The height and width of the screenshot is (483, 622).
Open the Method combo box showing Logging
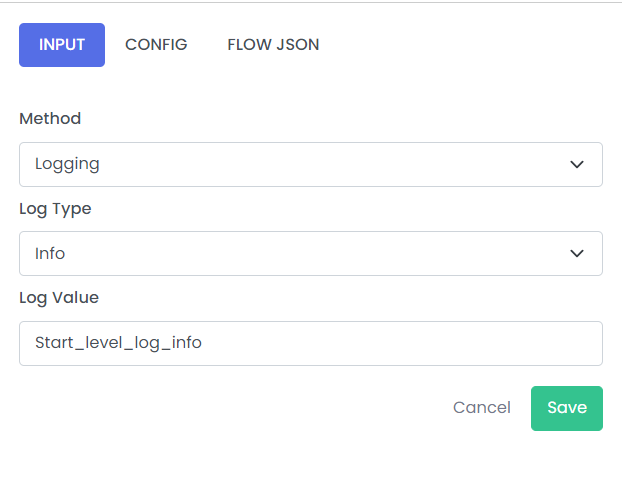pyautogui.click(x=311, y=164)
